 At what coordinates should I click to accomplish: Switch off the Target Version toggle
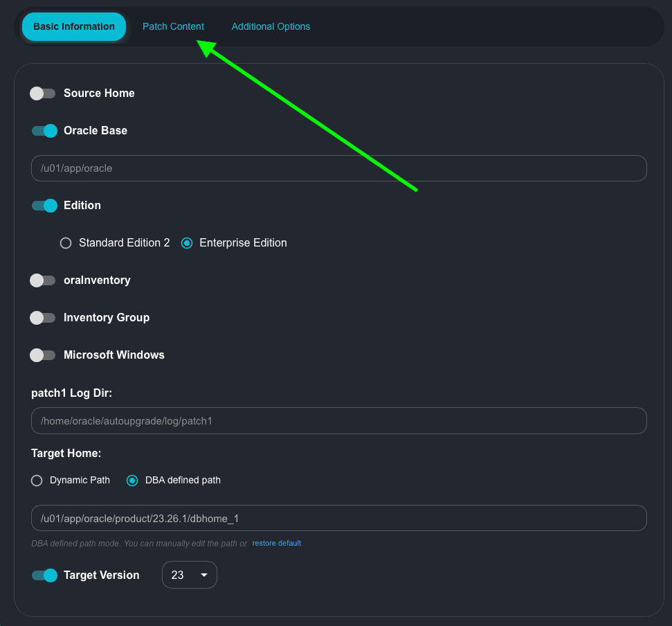(44, 575)
